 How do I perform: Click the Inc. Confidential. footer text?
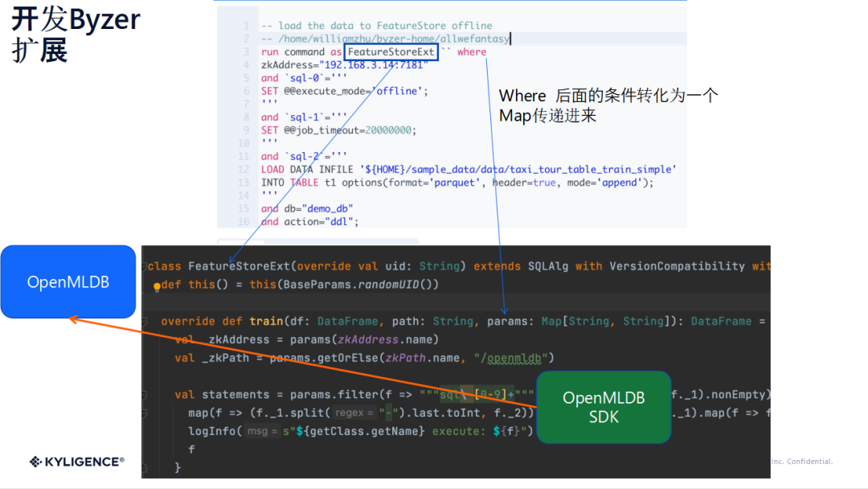click(802, 462)
